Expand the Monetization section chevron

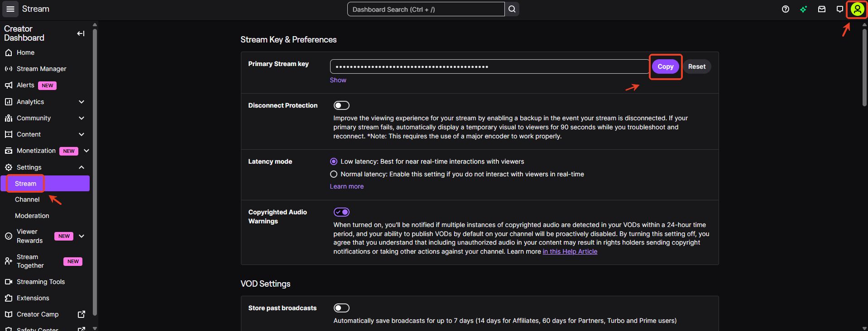coord(86,151)
